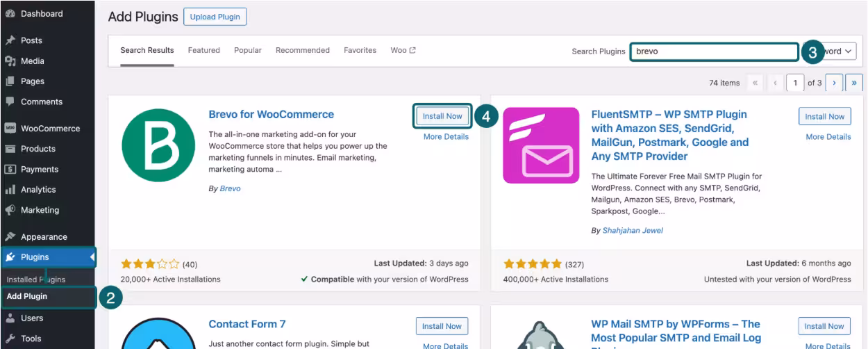The width and height of the screenshot is (868, 349).
Task: Click the Search Plugins input field
Action: tap(715, 51)
